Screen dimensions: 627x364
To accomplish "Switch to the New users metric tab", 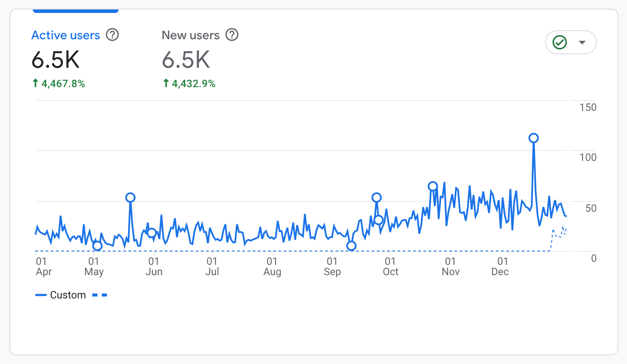I will pyautogui.click(x=191, y=35).
